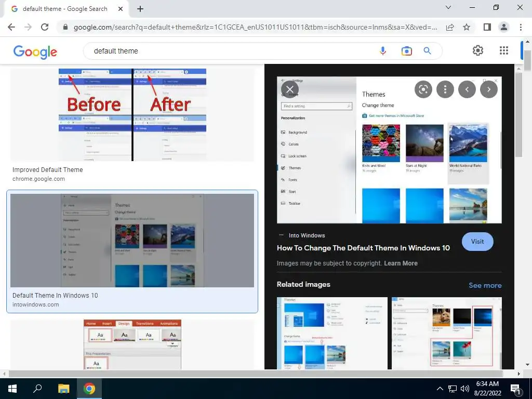Click the preview panel vertical scrollbar
532x399 pixels.
pyautogui.click(x=519, y=115)
